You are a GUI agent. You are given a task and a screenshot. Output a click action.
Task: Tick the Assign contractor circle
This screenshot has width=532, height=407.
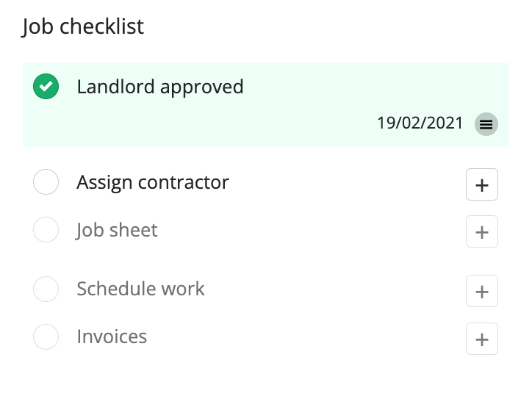pos(46,181)
